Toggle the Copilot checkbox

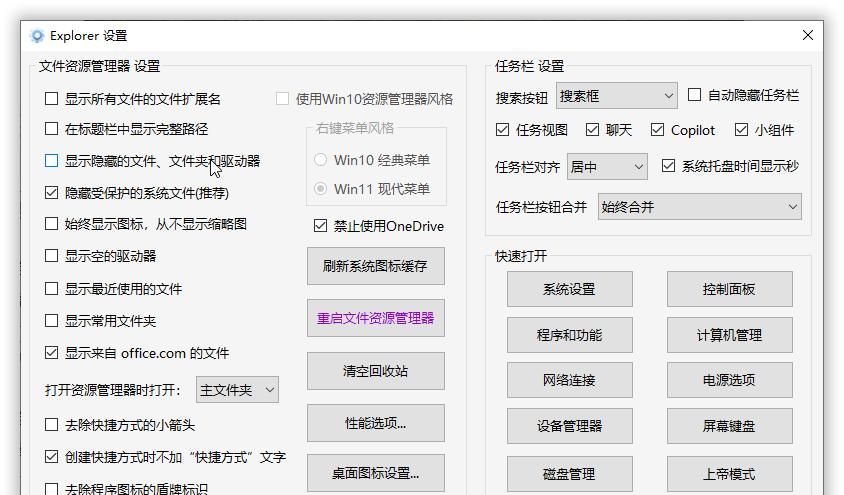[657, 130]
